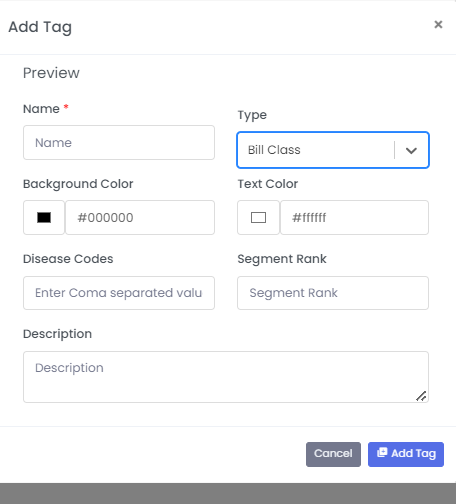Open the Type dropdown showing Bill Class
456x504 pixels.
pyautogui.click(x=333, y=150)
